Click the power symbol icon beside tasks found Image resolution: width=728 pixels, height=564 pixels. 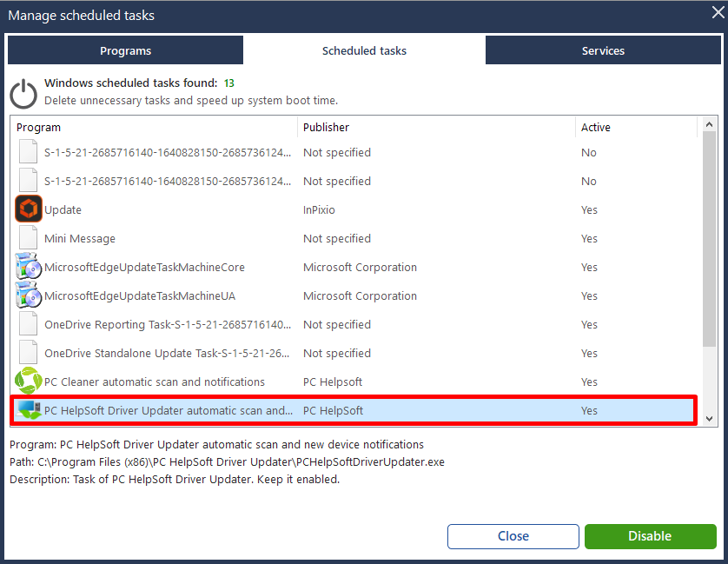click(23, 93)
